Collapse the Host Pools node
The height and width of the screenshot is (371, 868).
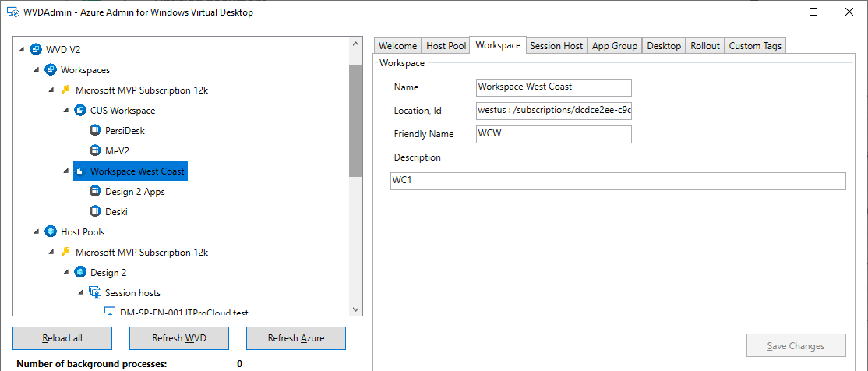(x=37, y=232)
